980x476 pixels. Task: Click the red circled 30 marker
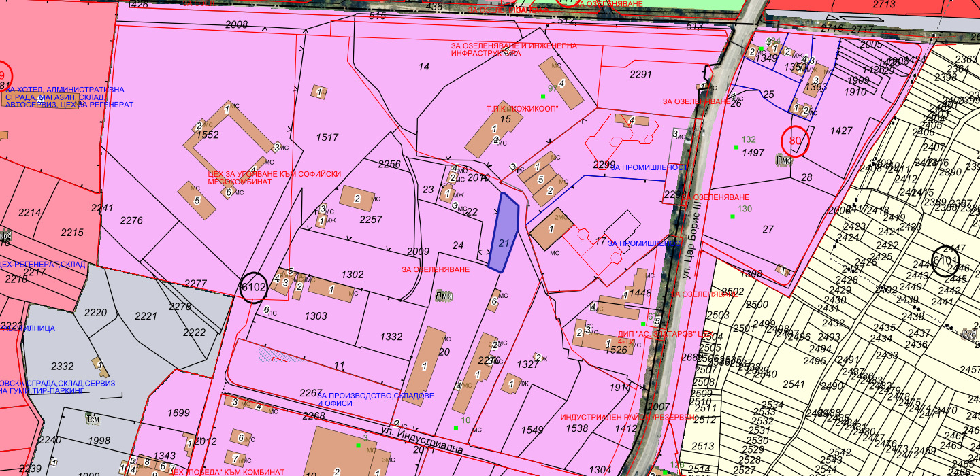[x=794, y=141]
